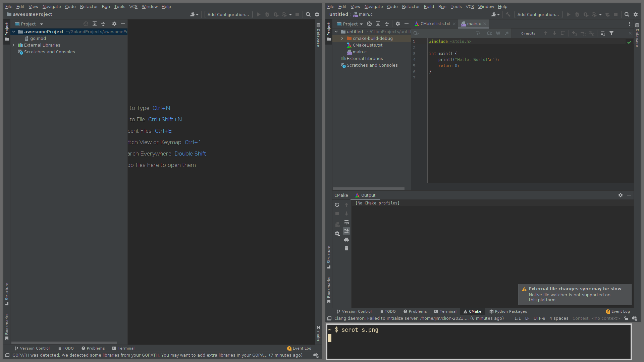
Task: Click the print icon in the CMake output panel
Action: (346, 240)
